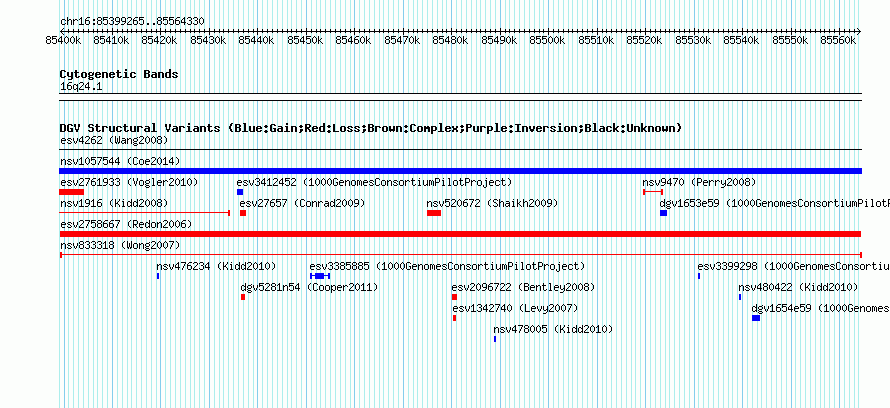Click the nsv1916 (Kidd2008) label
The image size is (890, 408).
point(114,203)
